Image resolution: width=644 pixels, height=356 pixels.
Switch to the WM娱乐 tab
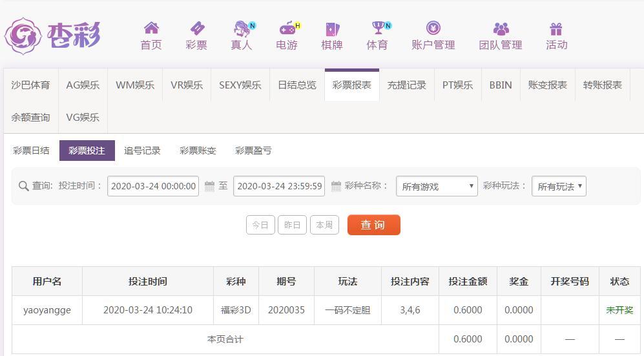[135, 85]
